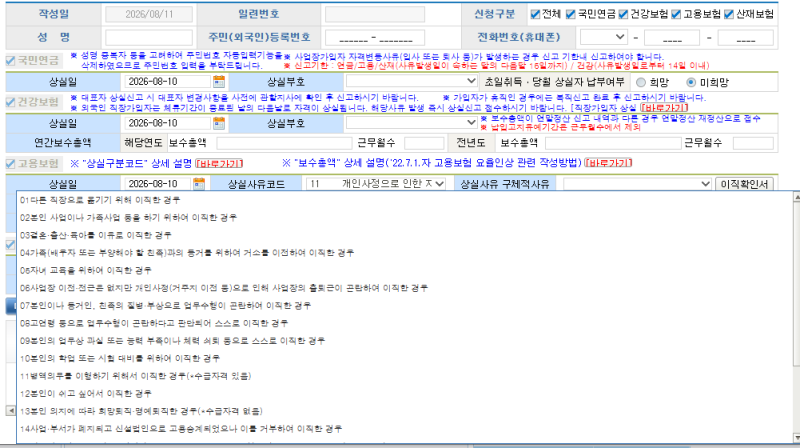Open the 건강보험 상실부호 dropdown
800x448 pixels.
click(411, 122)
